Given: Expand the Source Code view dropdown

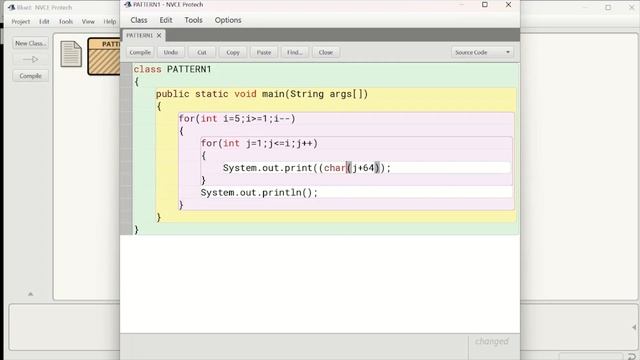Looking at the screenshot, I should (482, 52).
